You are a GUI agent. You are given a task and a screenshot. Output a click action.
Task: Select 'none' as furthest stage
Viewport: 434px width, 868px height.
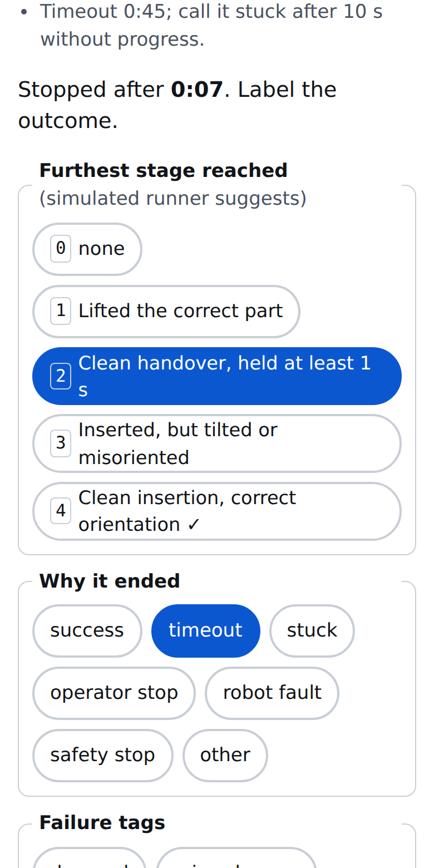(x=87, y=249)
